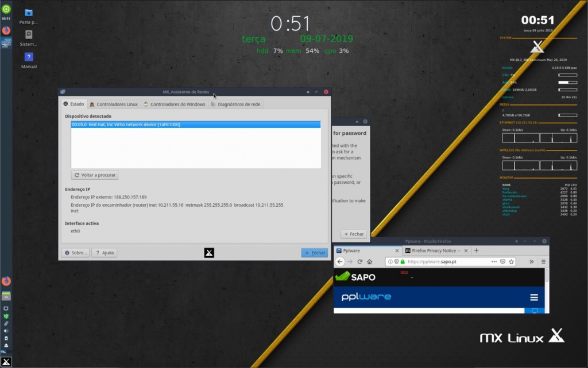588x368 pixels.
Task: Open the Firefox hamburger menu
Action: (x=543, y=262)
